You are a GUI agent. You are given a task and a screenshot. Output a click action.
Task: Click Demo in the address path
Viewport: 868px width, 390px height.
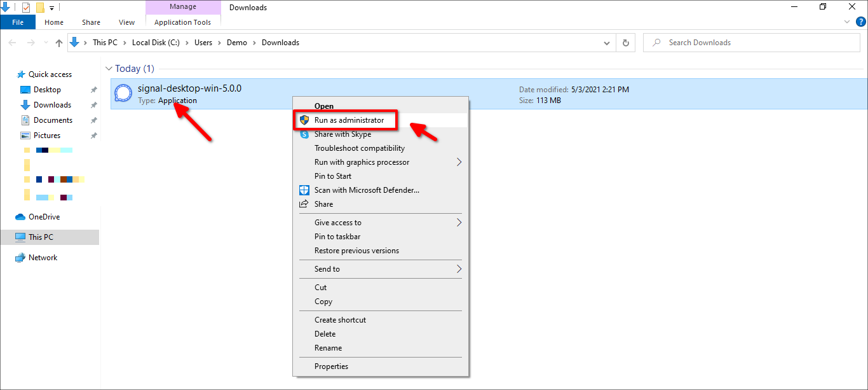coord(237,43)
